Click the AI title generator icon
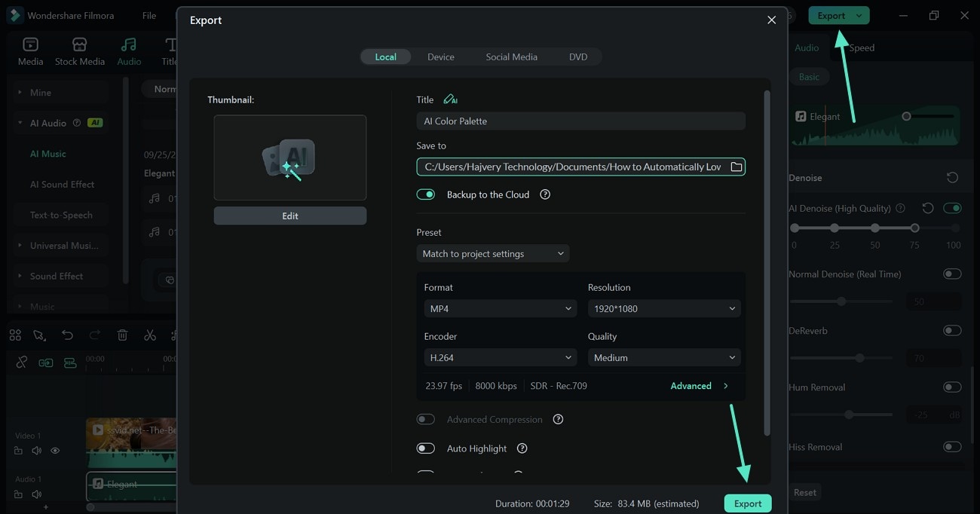The height and width of the screenshot is (514, 980). pos(450,99)
